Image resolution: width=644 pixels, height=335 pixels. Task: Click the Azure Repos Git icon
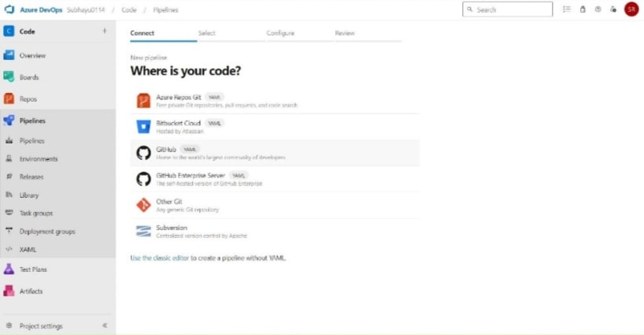(x=143, y=101)
